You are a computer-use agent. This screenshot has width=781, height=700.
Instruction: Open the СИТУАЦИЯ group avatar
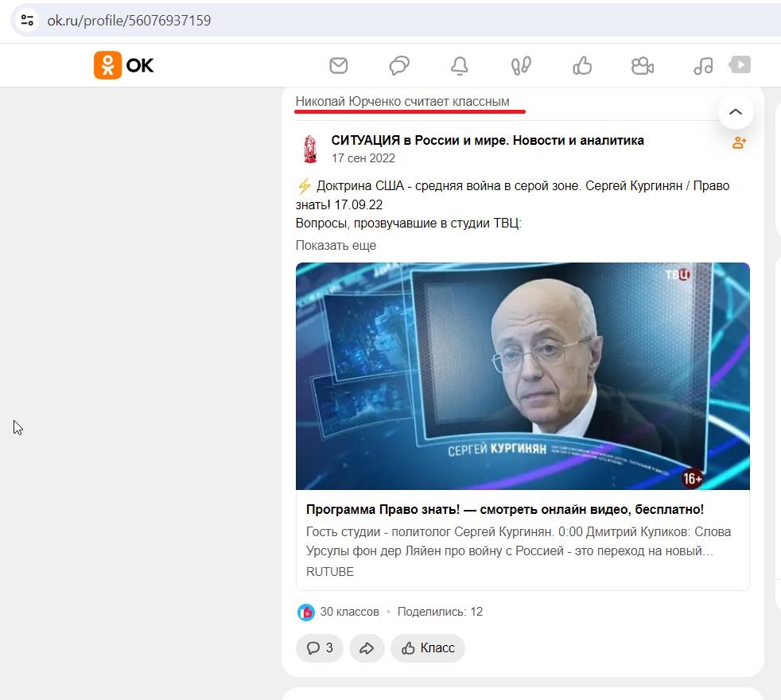310,149
